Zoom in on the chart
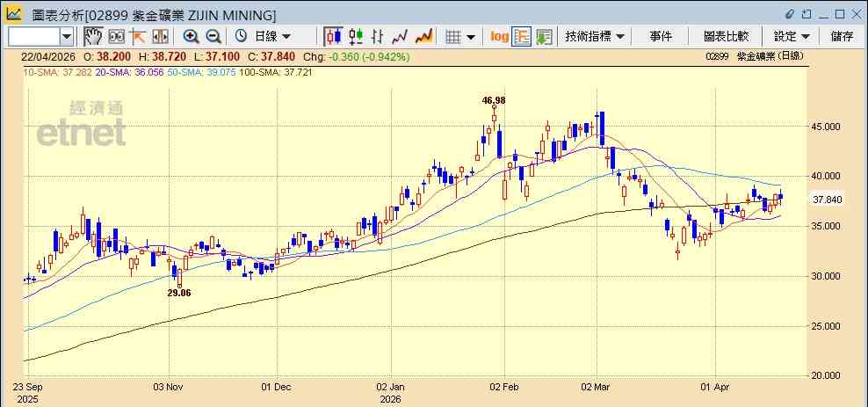868x407 pixels. [x=192, y=37]
